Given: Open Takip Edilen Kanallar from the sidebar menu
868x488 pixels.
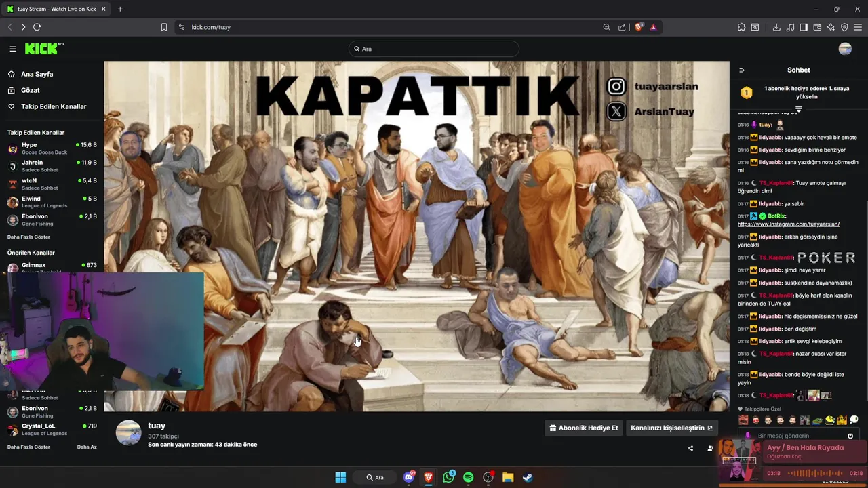Looking at the screenshot, I should (47, 106).
